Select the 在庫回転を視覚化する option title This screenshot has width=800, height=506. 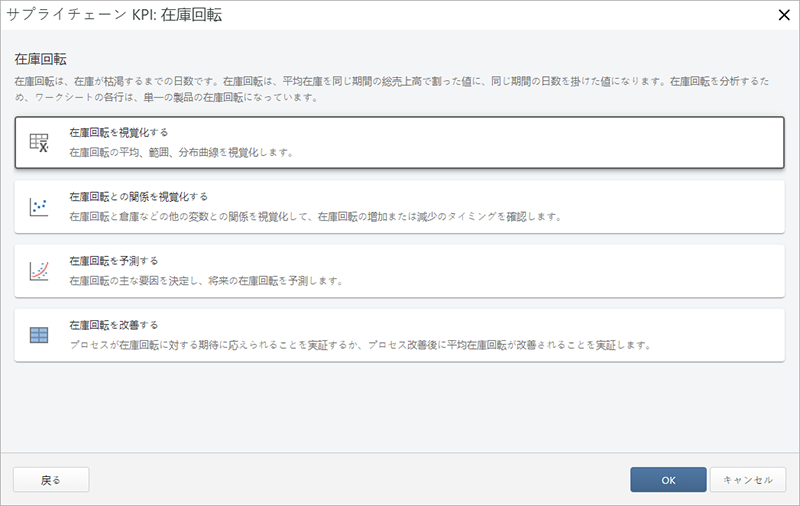118,132
